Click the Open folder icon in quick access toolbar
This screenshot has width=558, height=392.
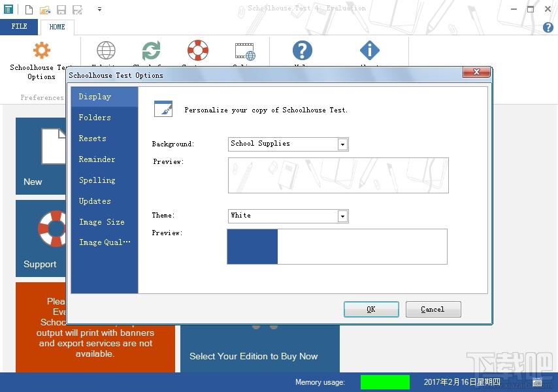pyautogui.click(x=45, y=10)
